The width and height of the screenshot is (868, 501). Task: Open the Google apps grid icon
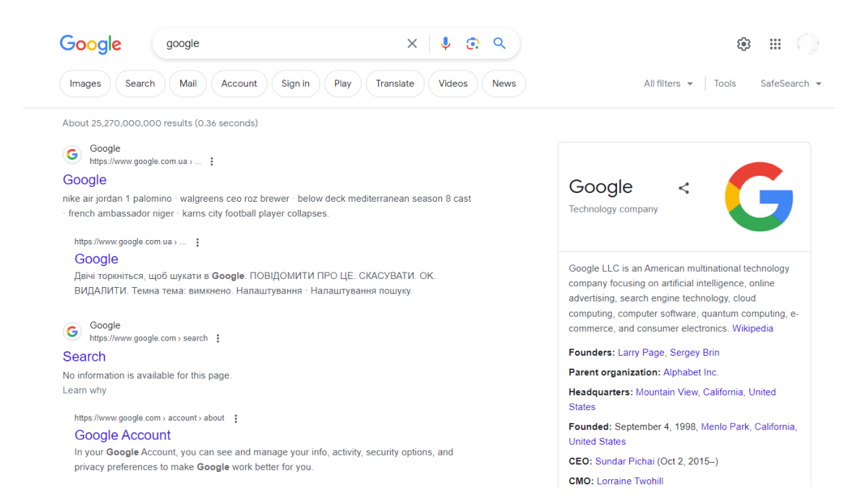click(775, 44)
